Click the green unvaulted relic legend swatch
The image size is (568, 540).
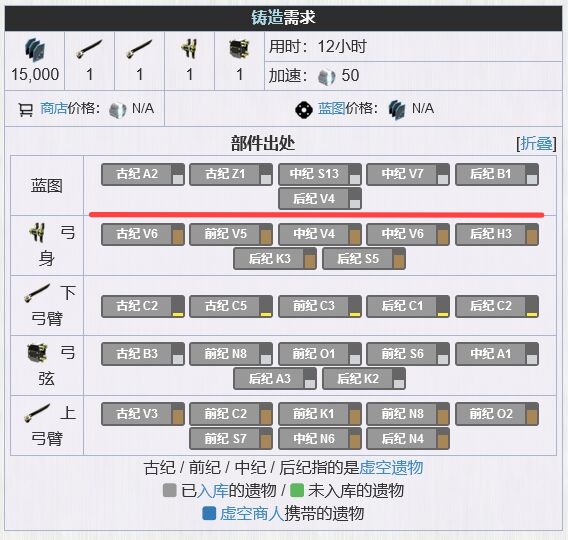click(297, 491)
